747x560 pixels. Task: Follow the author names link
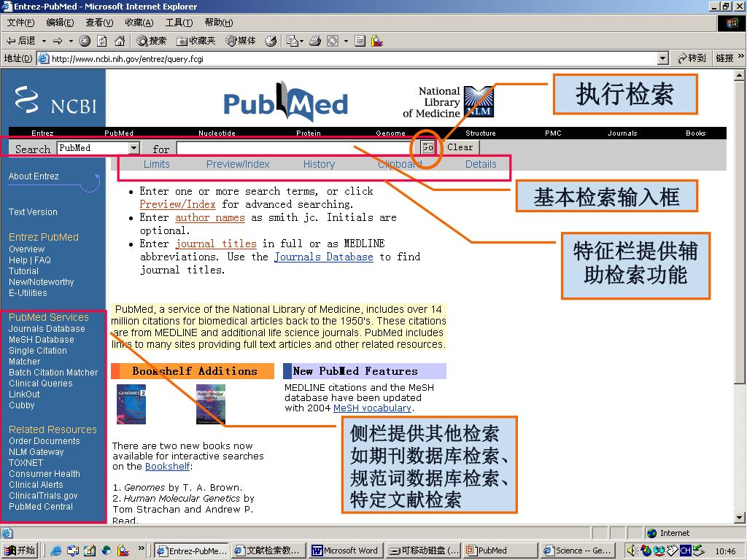pos(209,217)
